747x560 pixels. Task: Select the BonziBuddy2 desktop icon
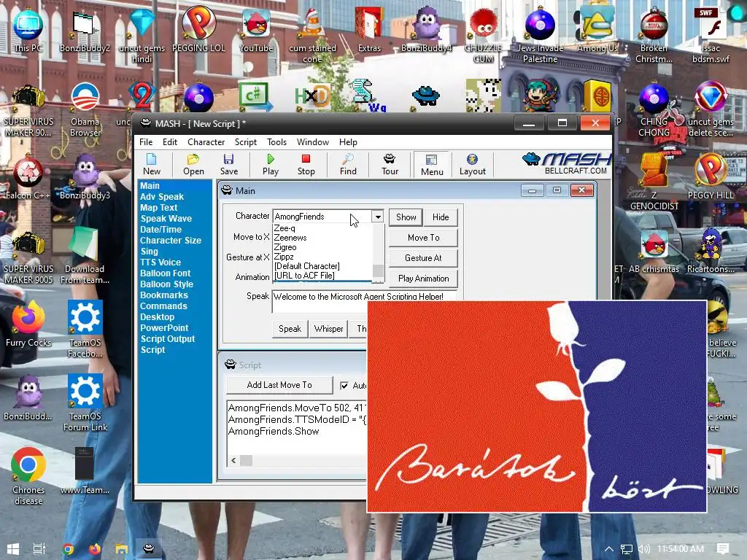click(x=85, y=31)
